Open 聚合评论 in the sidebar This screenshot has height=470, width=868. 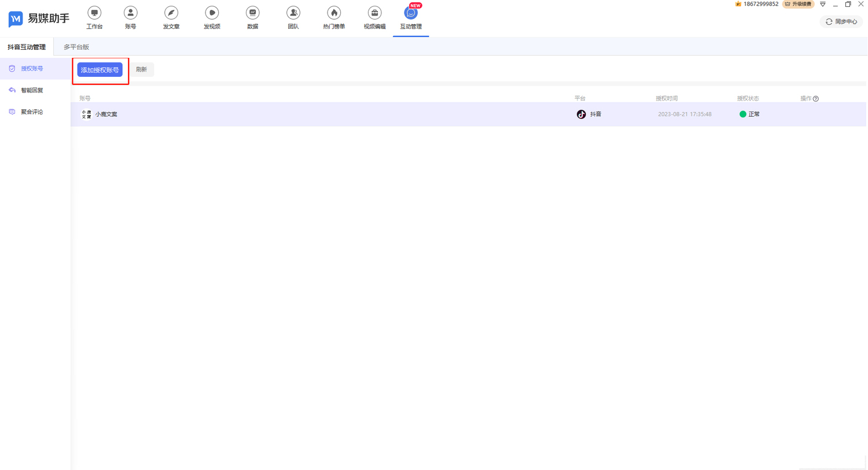pyautogui.click(x=32, y=112)
